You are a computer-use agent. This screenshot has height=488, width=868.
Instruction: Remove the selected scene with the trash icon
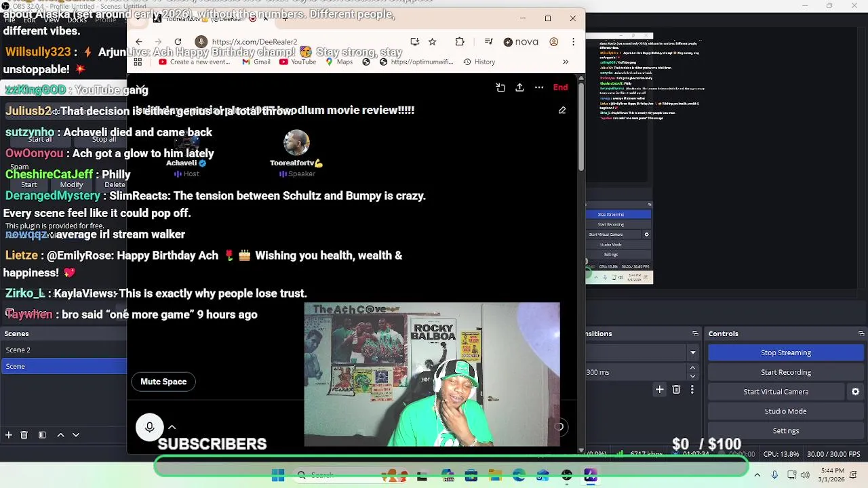pos(24,434)
